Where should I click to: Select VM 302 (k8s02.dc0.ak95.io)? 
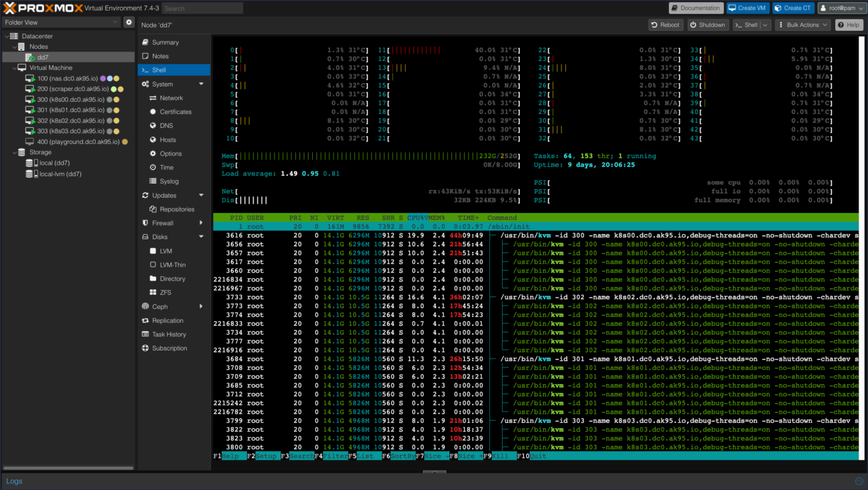(x=68, y=121)
